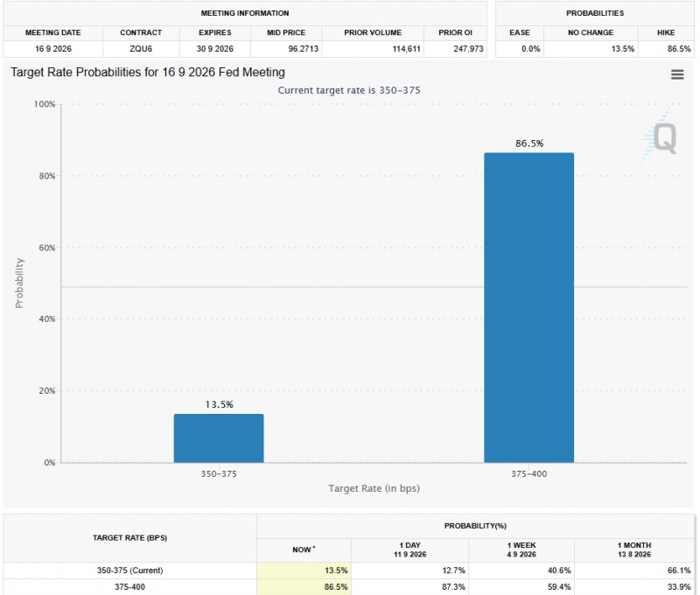Viewport: 700px width, 595px height.
Task: Select the CONTRACT column header
Action: tap(141, 32)
